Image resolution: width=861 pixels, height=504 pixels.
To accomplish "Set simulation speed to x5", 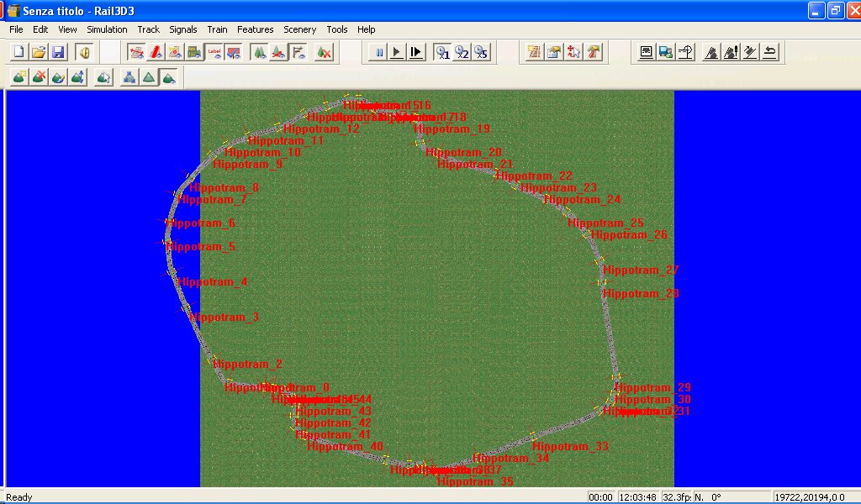I will 482,52.
